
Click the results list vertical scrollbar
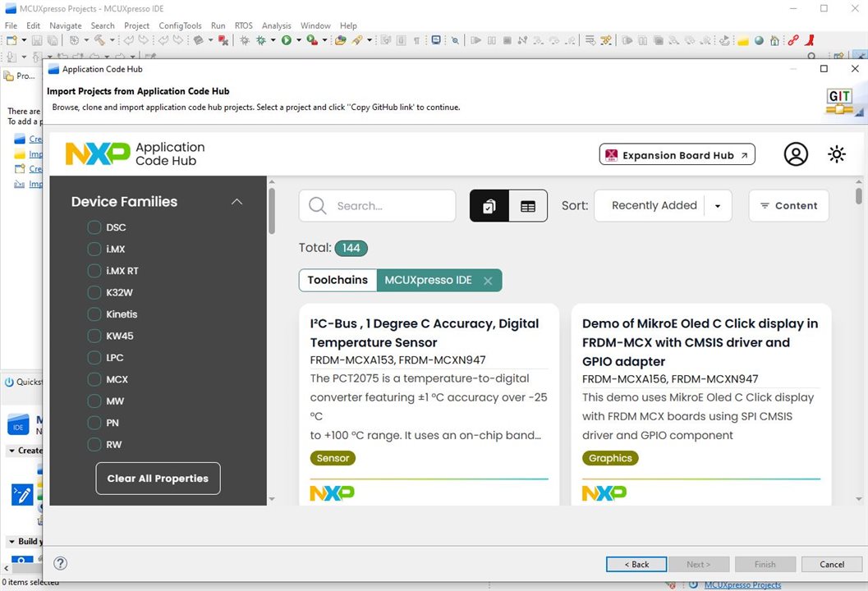click(x=859, y=196)
